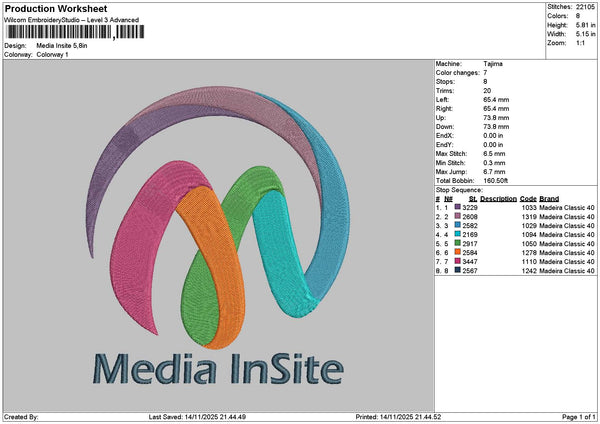The image size is (600, 424).
Task: Click the Brand column header
Action: coord(549,199)
